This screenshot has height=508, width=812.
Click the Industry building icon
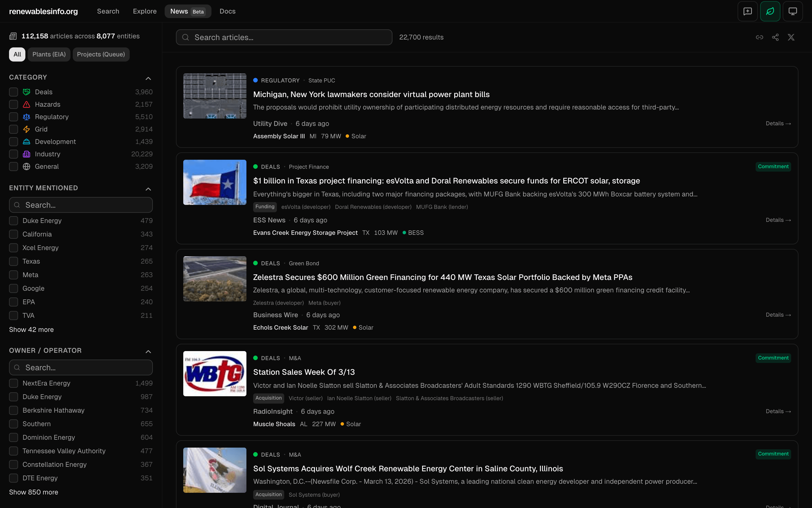pos(27,154)
